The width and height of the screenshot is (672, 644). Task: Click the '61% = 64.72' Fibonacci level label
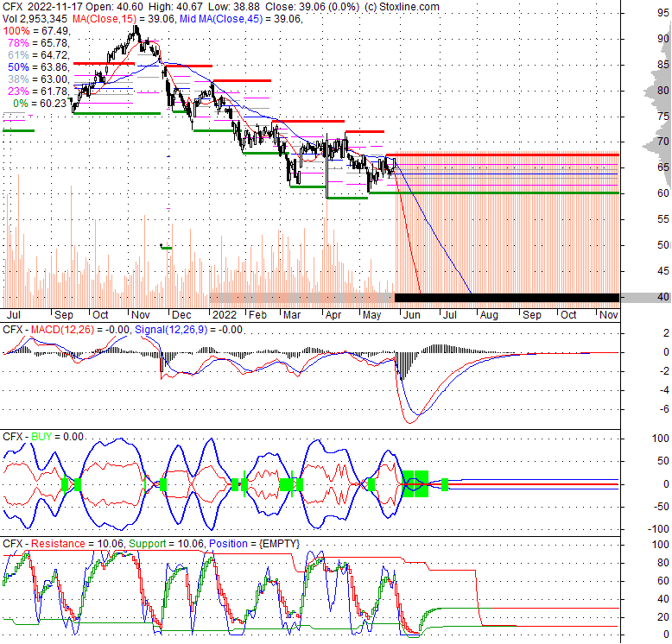(x=39, y=54)
